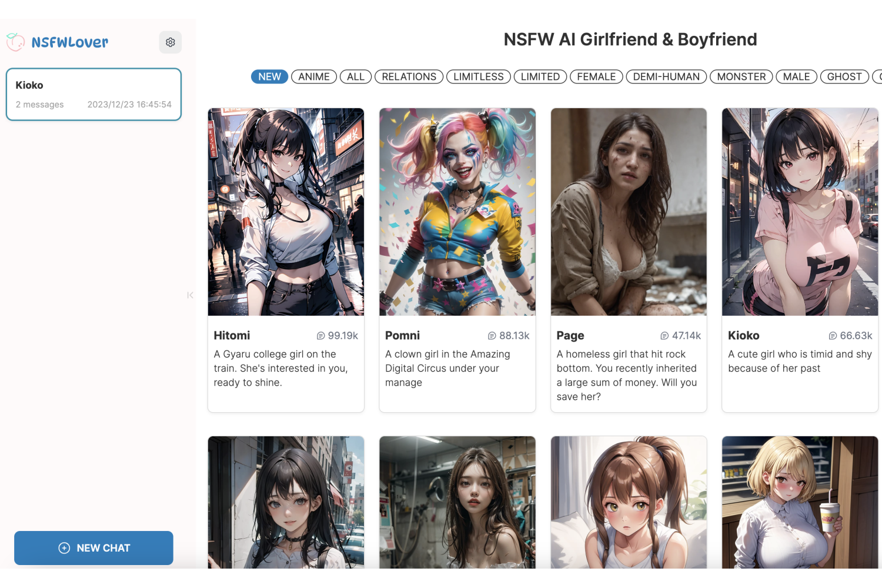Click the Page name heading
Image resolution: width=882 pixels, height=588 pixels.
click(570, 336)
